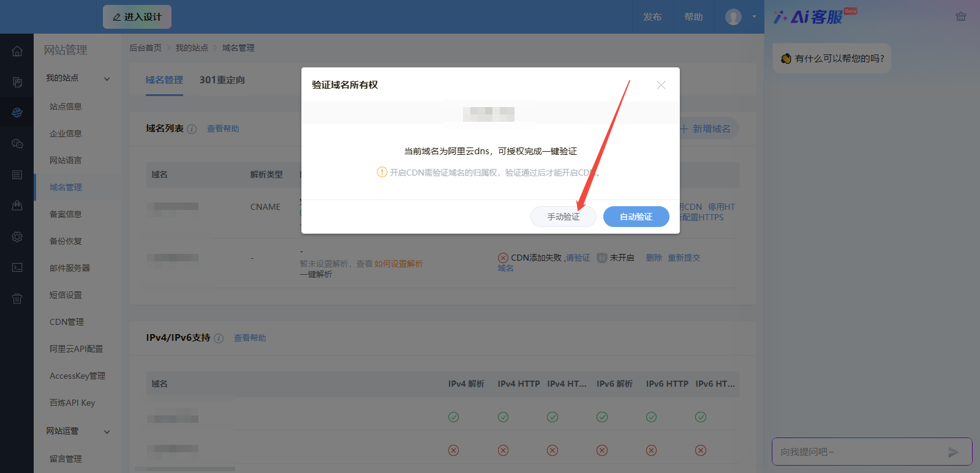Screen dimensions: 980x473
Task: Click the AI客服 logo
Action: coord(815,17)
